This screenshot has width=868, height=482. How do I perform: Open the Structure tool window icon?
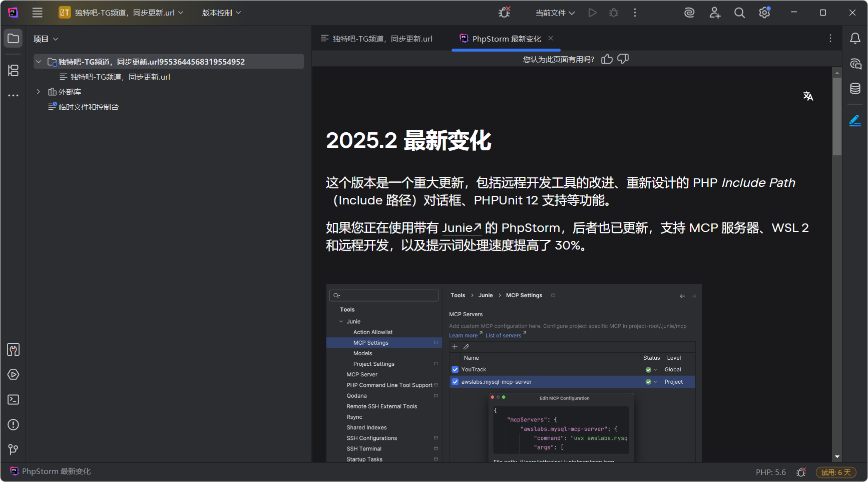coord(14,71)
